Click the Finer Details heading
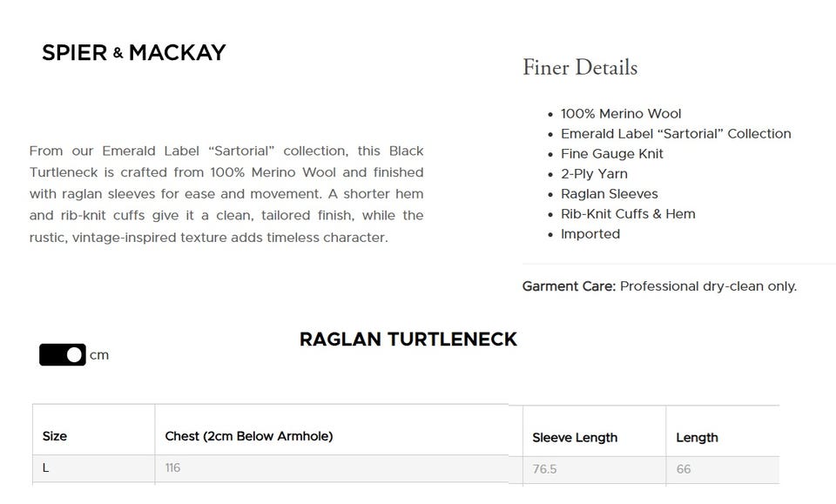 579,68
